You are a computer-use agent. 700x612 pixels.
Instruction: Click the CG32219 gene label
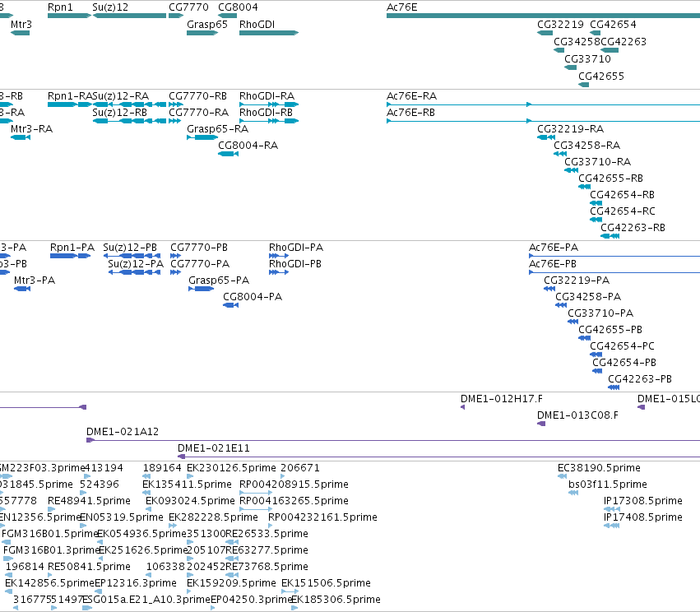click(560, 25)
